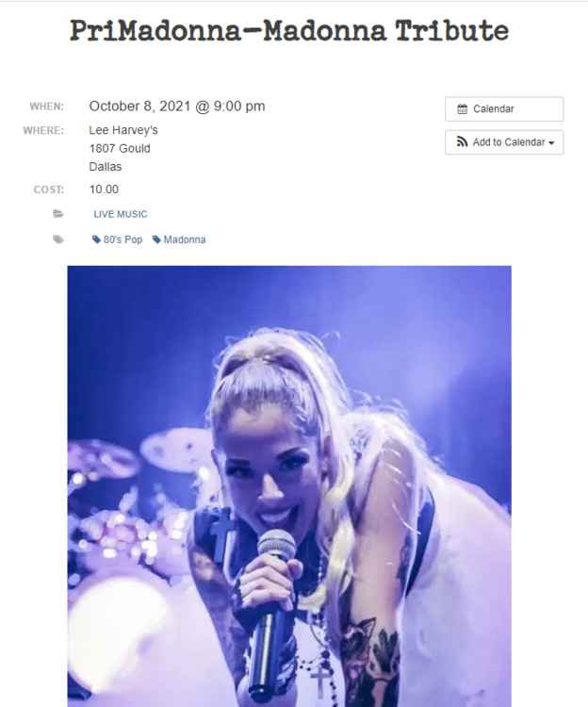Click the RSS feed icon beside Add to Calendar
588x707 pixels.
[463, 142]
